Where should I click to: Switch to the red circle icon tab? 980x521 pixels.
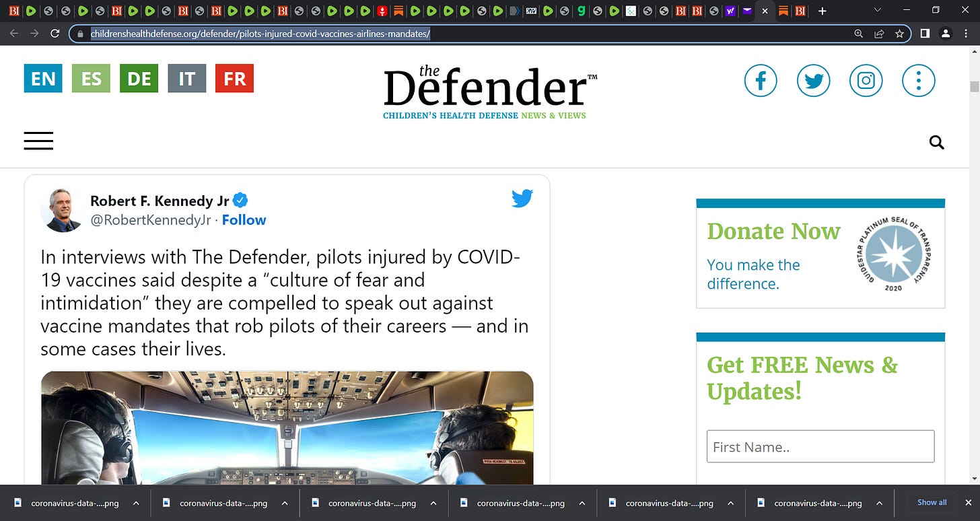coord(382,11)
